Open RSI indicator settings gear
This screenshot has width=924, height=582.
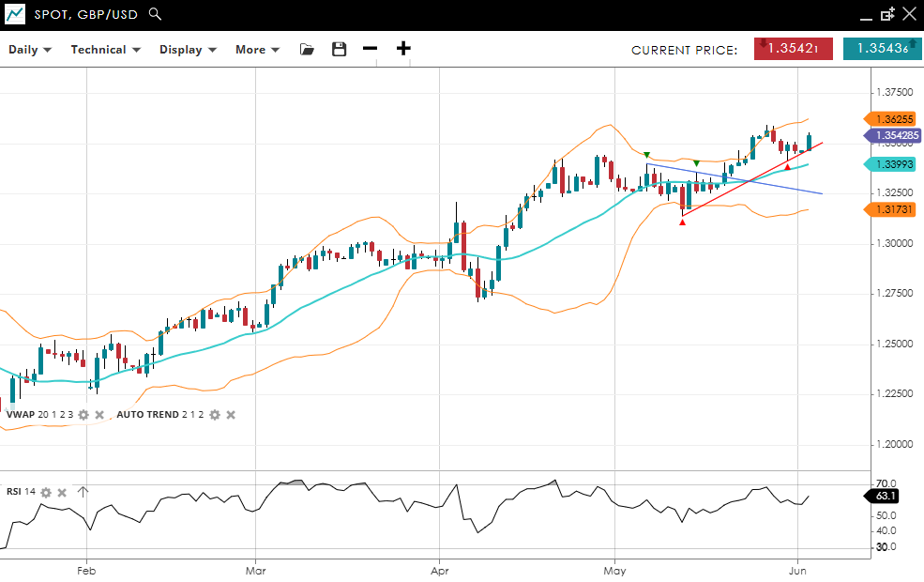tap(45, 492)
